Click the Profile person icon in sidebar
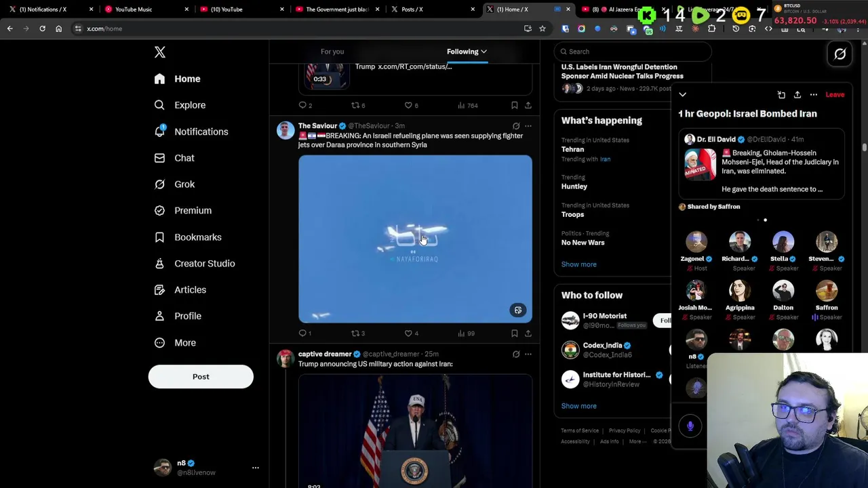The height and width of the screenshot is (488, 868). tap(159, 316)
